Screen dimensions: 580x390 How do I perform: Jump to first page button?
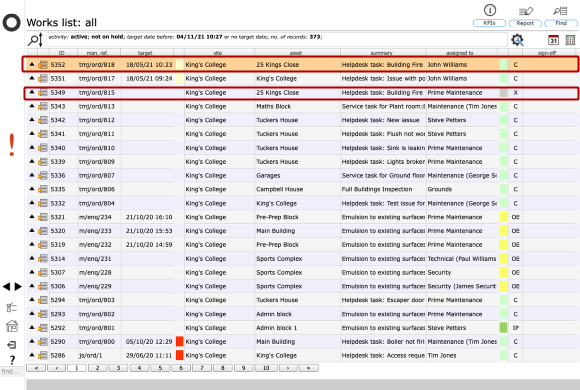(x=36, y=368)
